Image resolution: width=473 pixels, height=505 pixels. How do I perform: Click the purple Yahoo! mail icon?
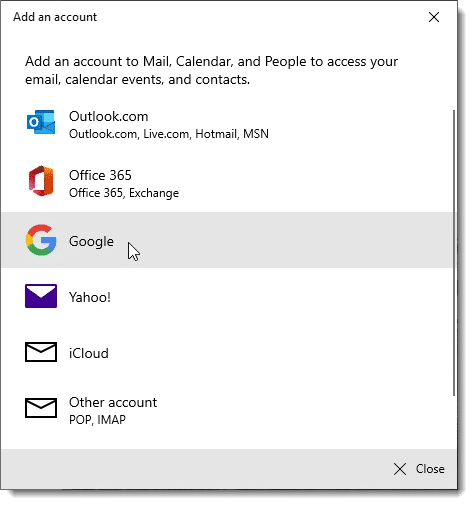[x=41, y=296]
